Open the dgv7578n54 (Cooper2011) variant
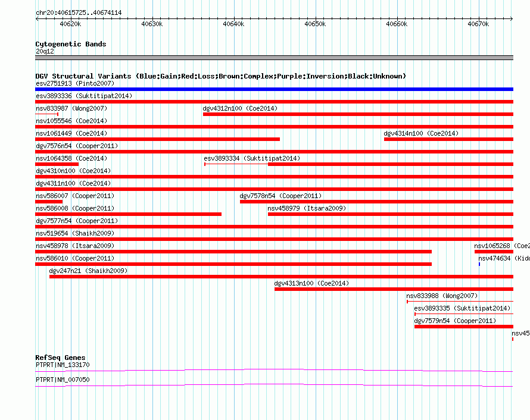 coord(280,196)
